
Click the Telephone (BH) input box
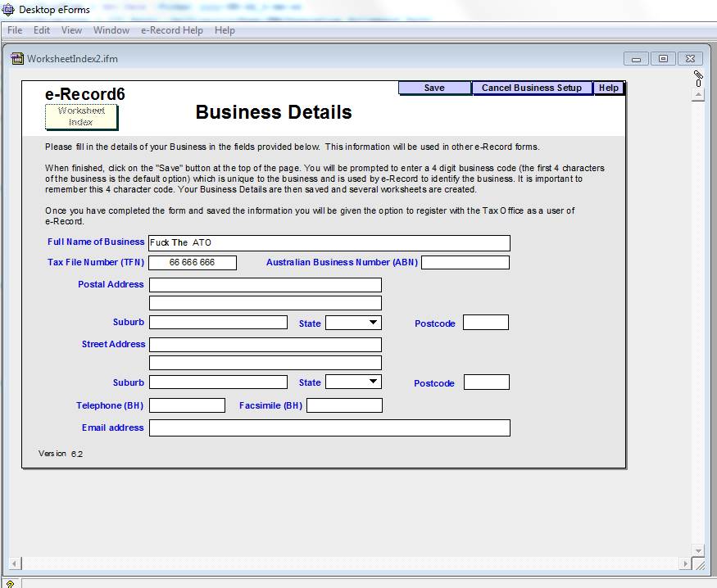click(x=187, y=405)
